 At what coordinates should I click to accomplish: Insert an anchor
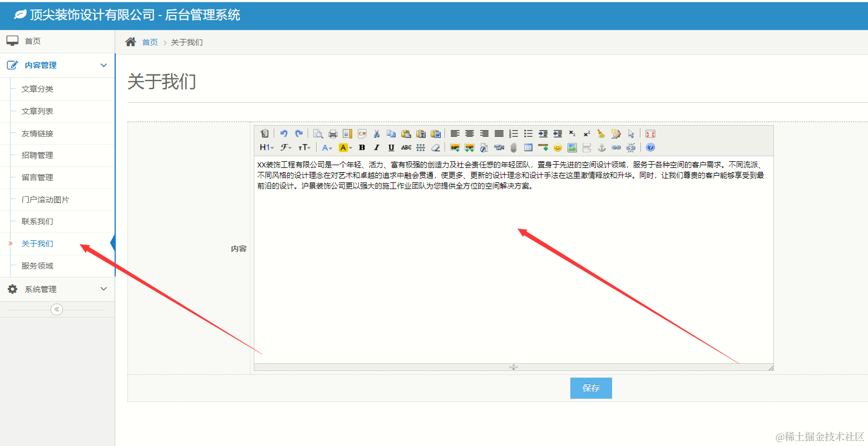pyautogui.click(x=601, y=147)
